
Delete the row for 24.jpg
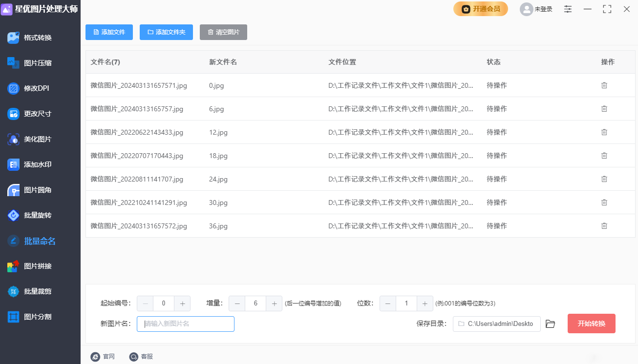604,179
